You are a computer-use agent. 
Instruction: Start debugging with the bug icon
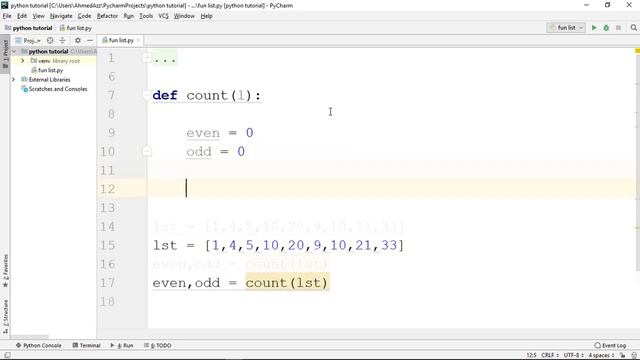606,28
